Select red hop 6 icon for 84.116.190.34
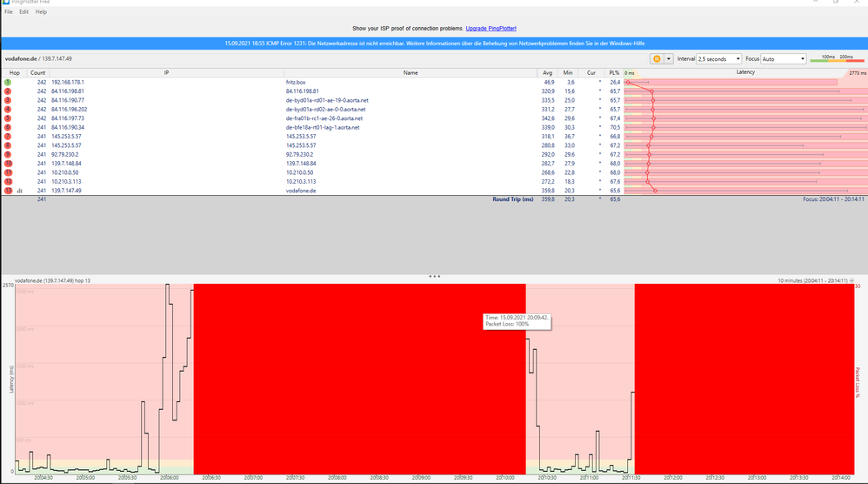Image resolution: width=868 pixels, height=484 pixels. click(x=8, y=127)
